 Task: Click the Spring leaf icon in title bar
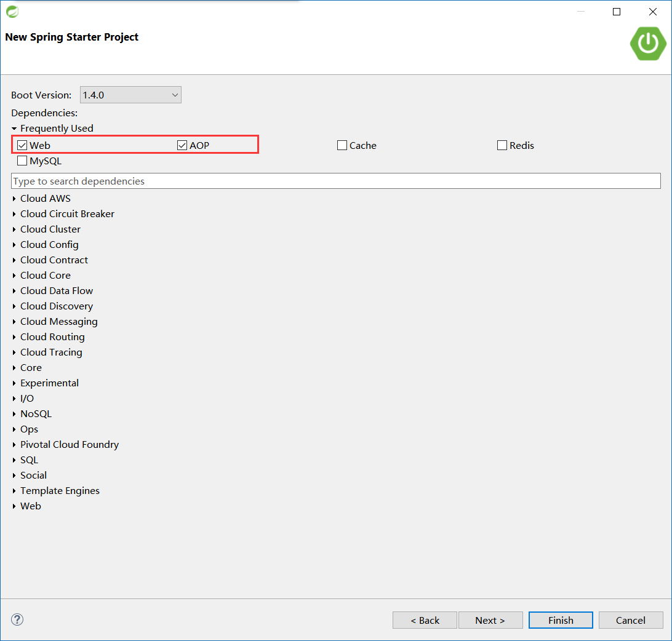(x=12, y=12)
